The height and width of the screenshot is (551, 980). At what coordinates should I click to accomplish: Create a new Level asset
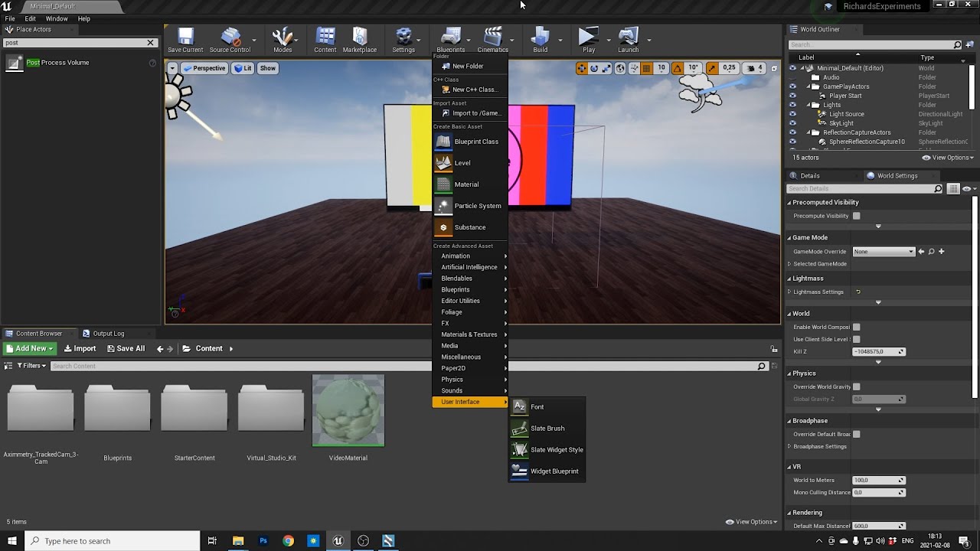click(x=470, y=163)
